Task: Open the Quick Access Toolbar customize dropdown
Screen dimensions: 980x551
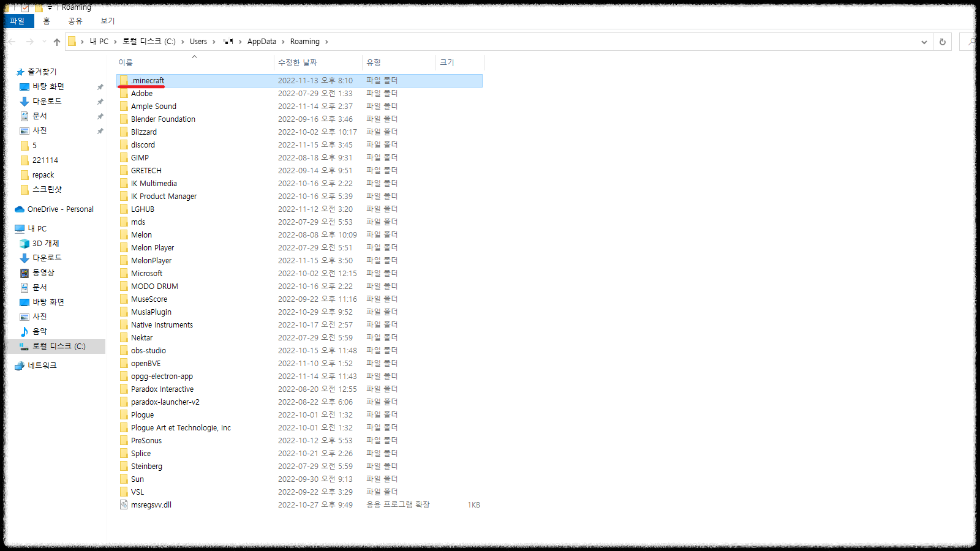Action: click(50, 7)
